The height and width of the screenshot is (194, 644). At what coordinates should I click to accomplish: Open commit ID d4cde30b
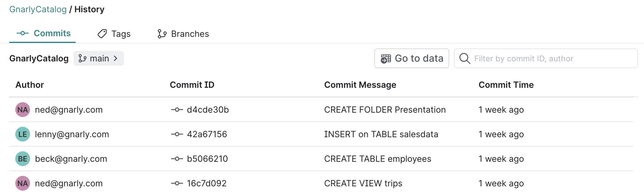coord(208,110)
